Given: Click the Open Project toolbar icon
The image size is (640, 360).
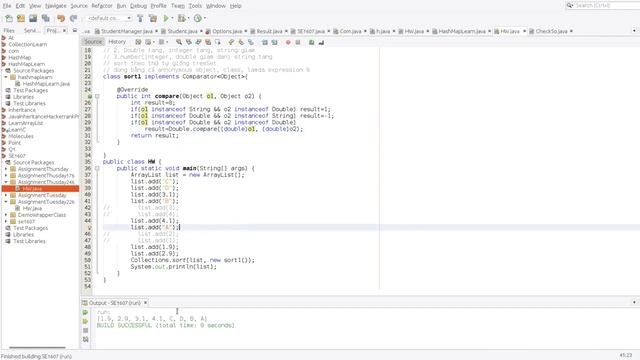Looking at the screenshot, I should tap(33, 18).
